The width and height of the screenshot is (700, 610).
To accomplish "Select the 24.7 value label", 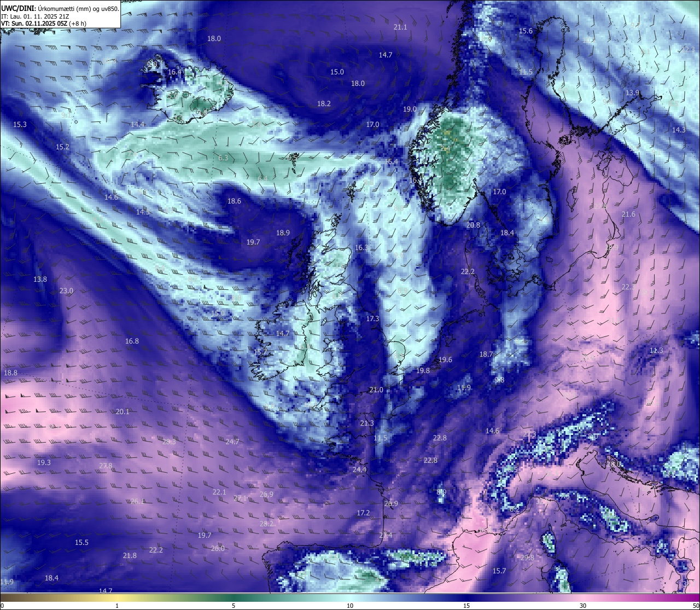I will (232, 441).
